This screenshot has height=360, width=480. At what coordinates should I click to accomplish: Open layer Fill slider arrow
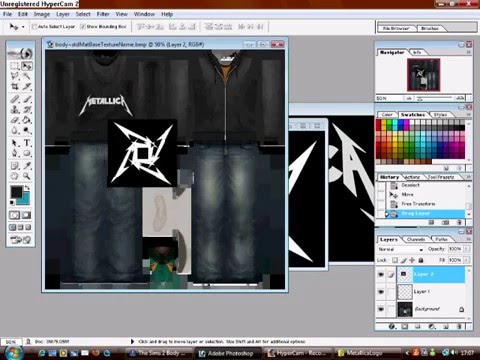click(x=466, y=260)
